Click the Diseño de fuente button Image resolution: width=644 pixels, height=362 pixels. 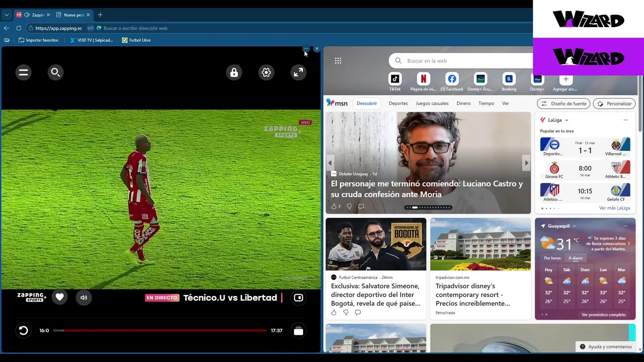click(563, 104)
